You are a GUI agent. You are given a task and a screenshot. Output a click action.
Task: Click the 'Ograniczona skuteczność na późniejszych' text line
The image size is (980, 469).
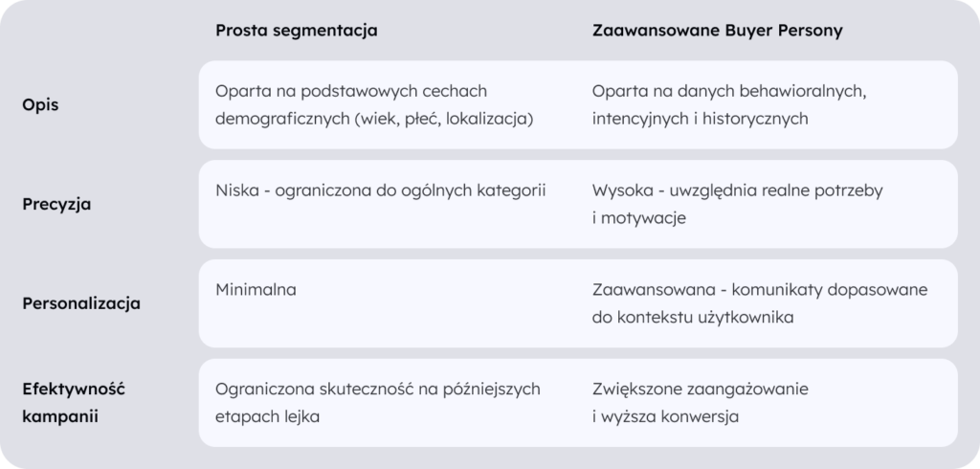(378, 389)
